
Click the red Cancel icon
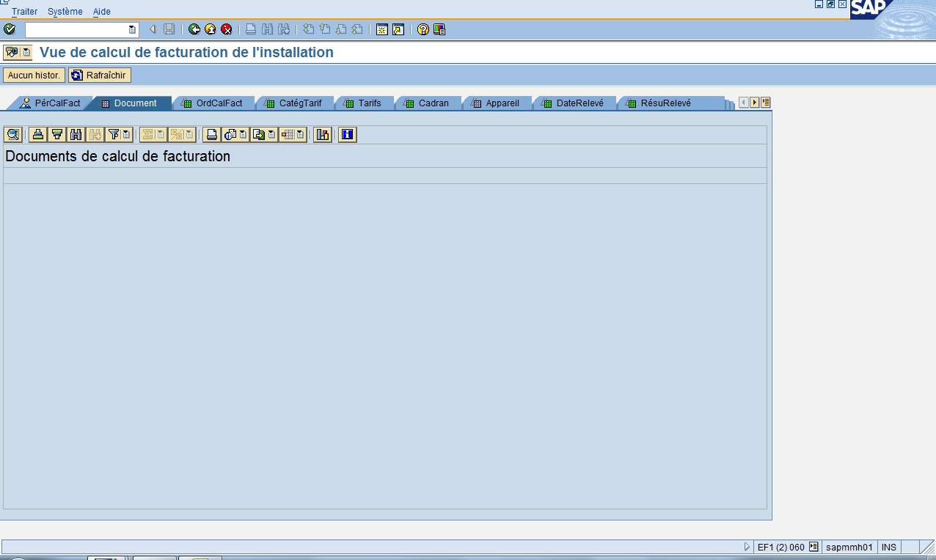coord(227,29)
